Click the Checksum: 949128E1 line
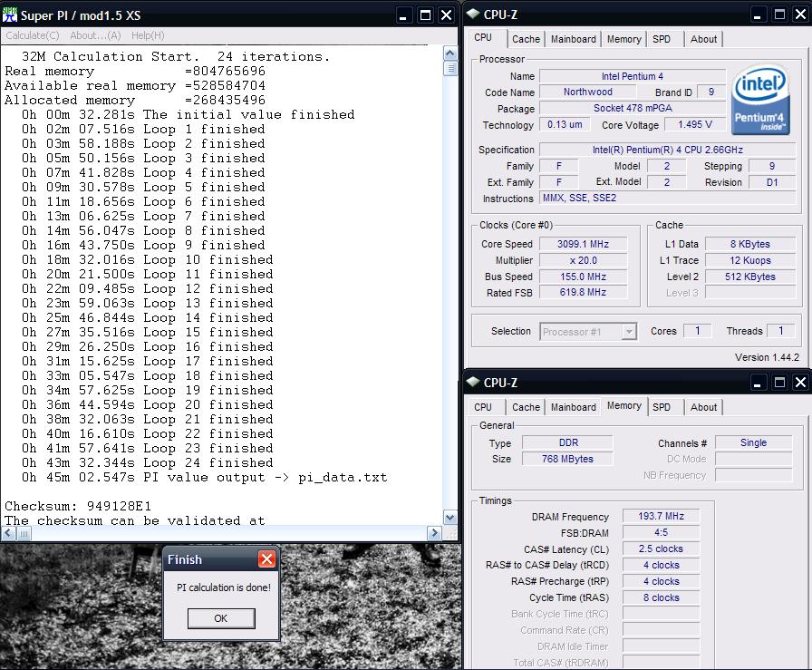 click(x=78, y=506)
